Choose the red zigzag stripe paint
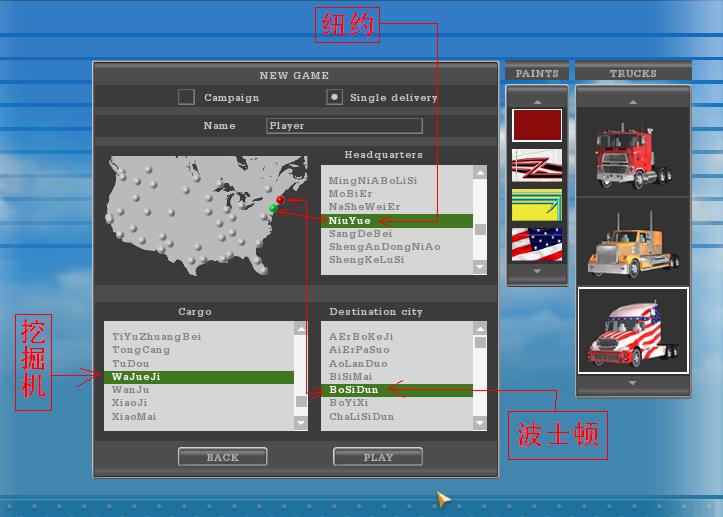The width and height of the screenshot is (723, 517). coord(537,165)
